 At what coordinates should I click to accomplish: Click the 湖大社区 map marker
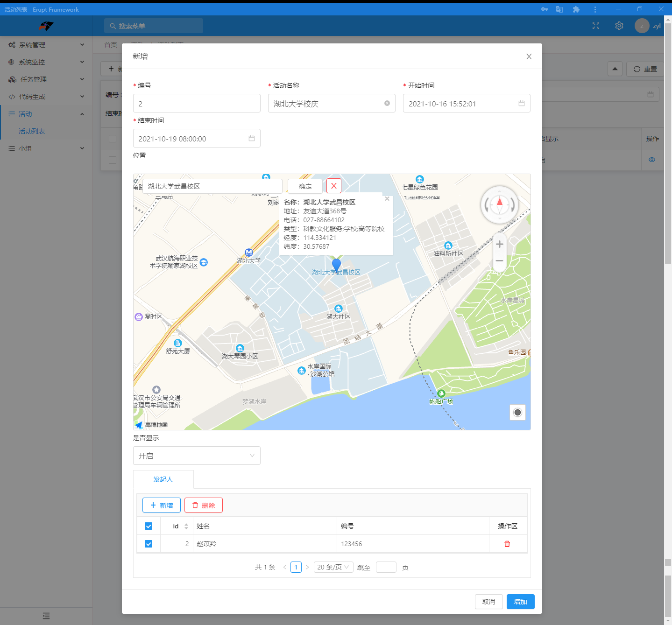click(x=339, y=309)
